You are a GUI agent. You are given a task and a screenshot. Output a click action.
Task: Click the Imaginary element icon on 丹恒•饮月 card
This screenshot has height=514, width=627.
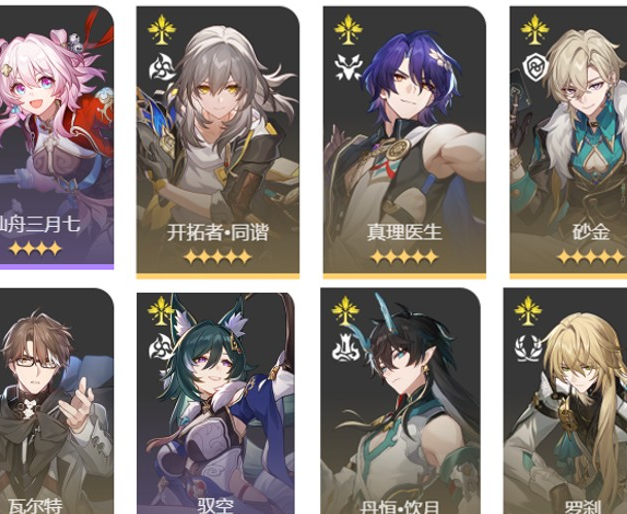click(x=345, y=310)
